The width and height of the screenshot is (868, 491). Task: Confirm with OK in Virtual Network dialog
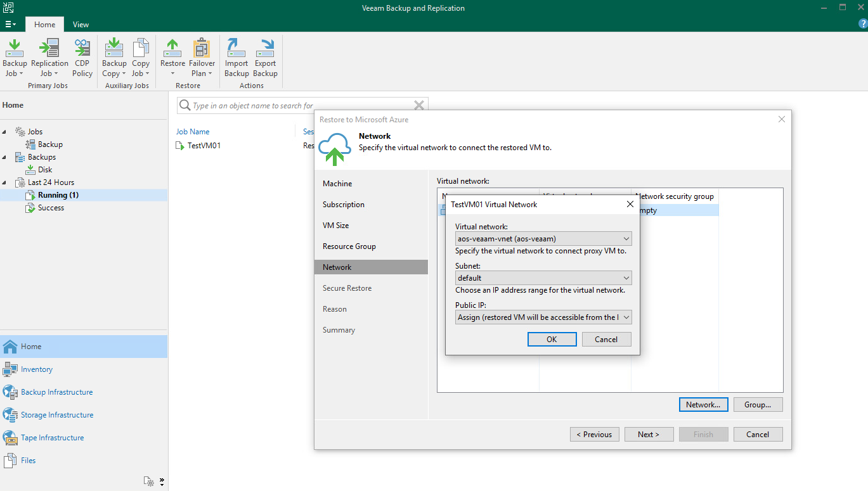(552, 340)
